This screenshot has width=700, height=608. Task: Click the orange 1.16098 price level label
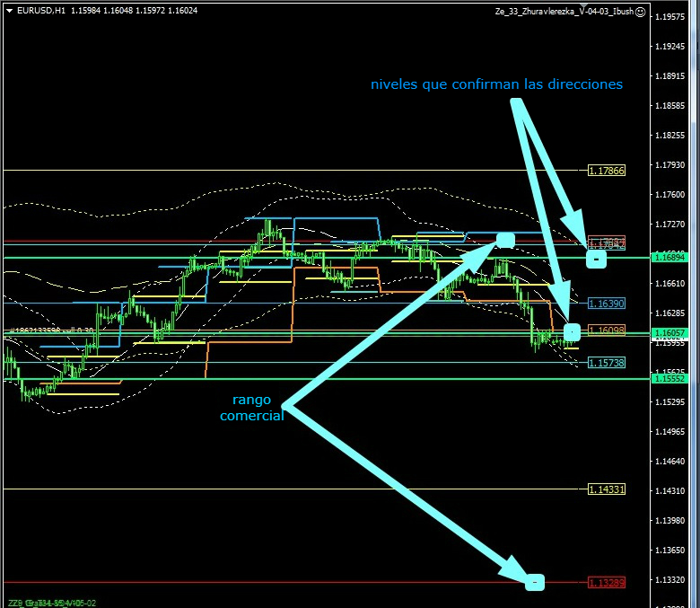(x=607, y=330)
